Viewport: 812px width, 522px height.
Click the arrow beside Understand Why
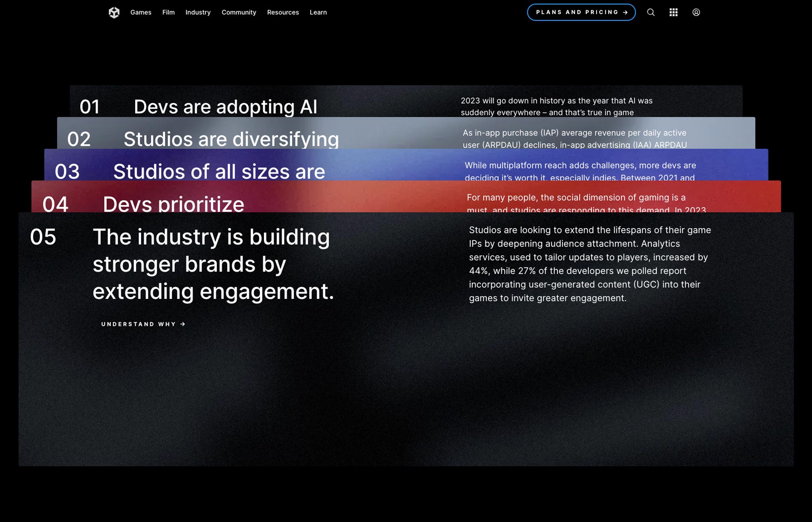tap(183, 324)
